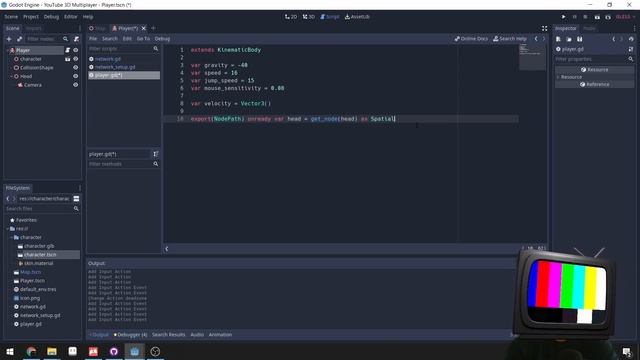Click the search icon in Filter methods

point(156,164)
